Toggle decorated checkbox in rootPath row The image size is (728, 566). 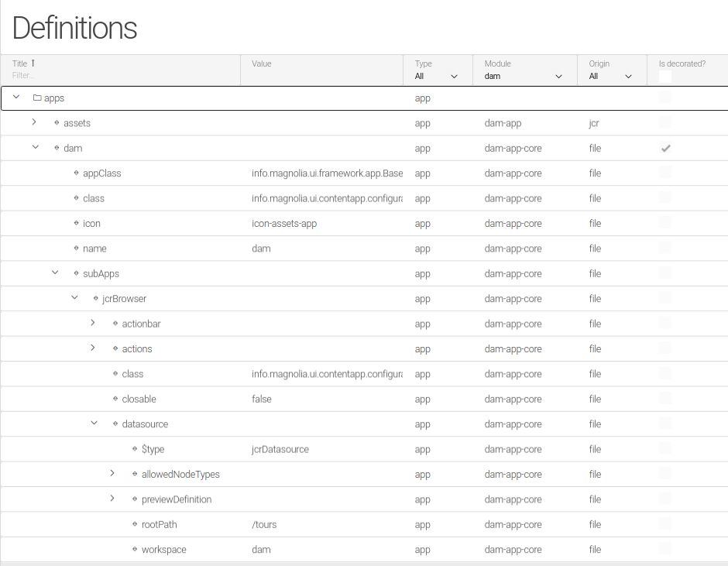tap(664, 523)
